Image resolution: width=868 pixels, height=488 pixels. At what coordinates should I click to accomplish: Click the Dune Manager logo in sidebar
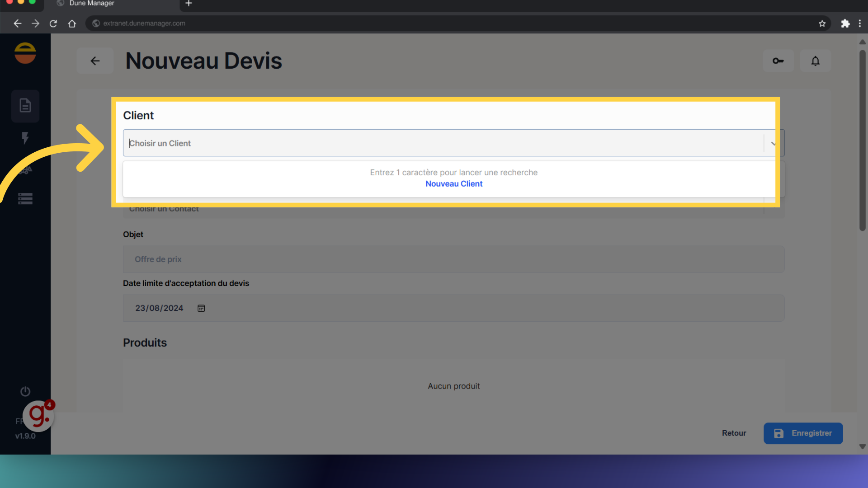(x=25, y=53)
